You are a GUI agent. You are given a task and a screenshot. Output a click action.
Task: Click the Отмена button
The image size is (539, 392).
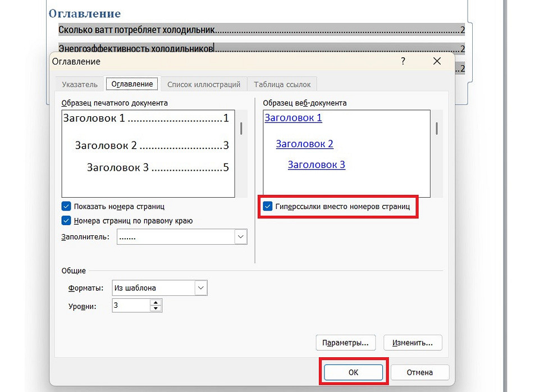coord(420,372)
